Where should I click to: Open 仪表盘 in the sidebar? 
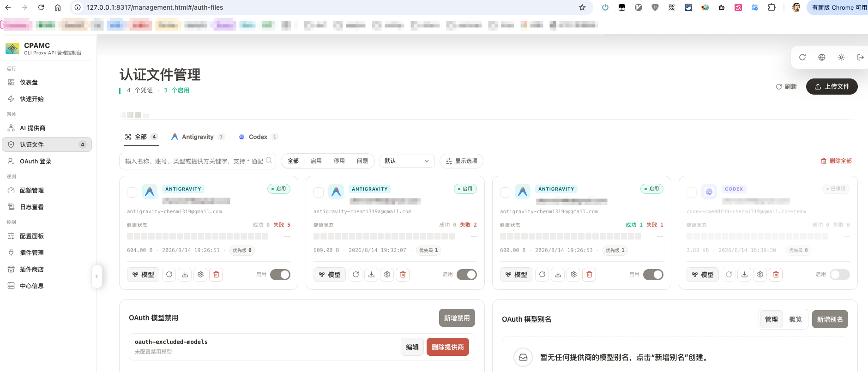point(47,82)
